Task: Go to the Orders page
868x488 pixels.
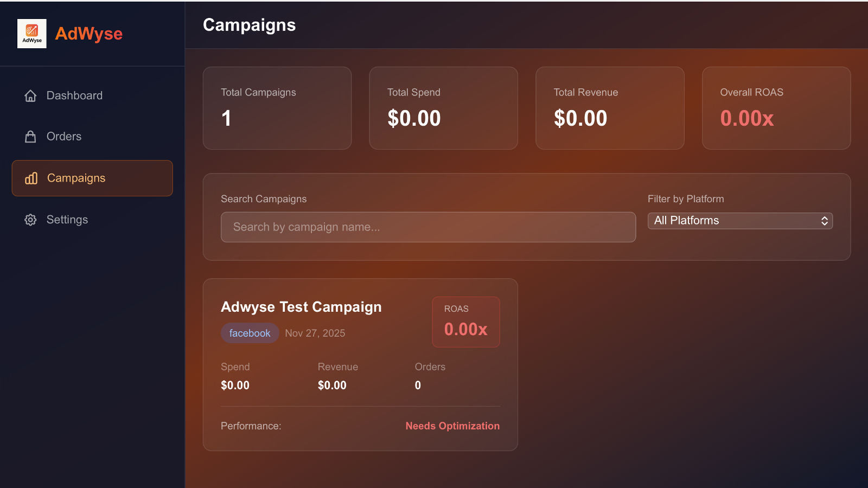Action: [64, 137]
